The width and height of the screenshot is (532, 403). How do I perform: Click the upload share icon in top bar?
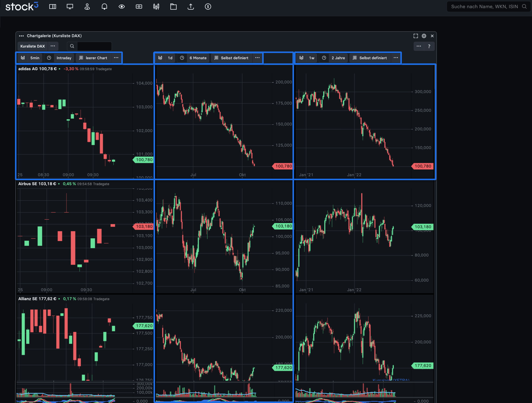(x=191, y=7)
